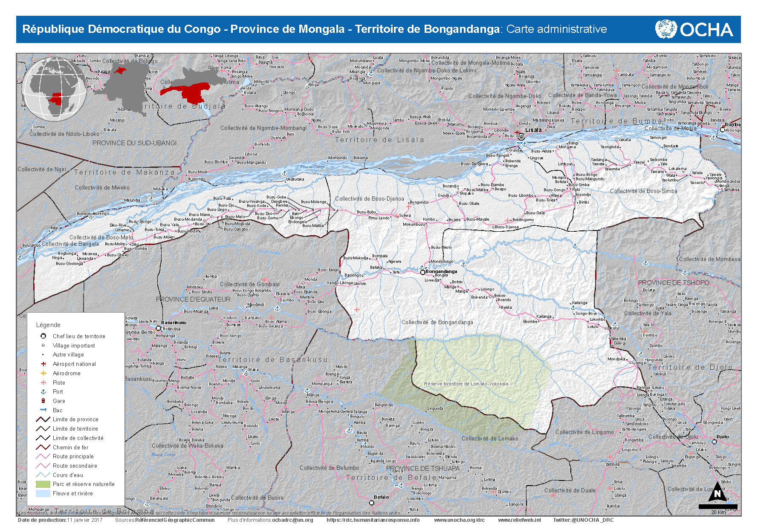Click the Collectivité de Boso-Simba label
This screenshot has height=532, width=758.
pos(643,191)
